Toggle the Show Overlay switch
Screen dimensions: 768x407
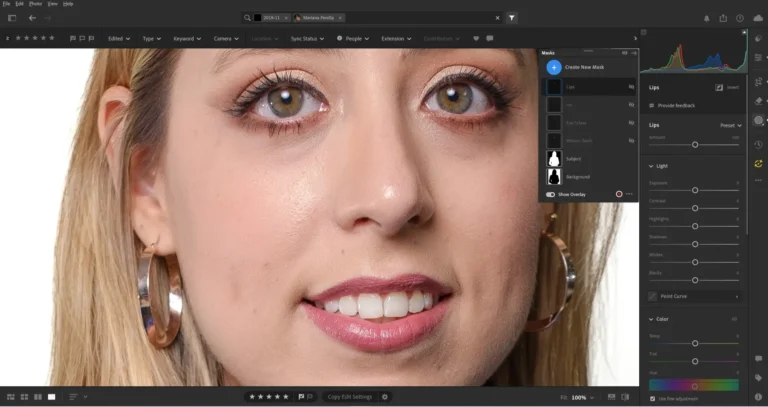tap(550, 194)
